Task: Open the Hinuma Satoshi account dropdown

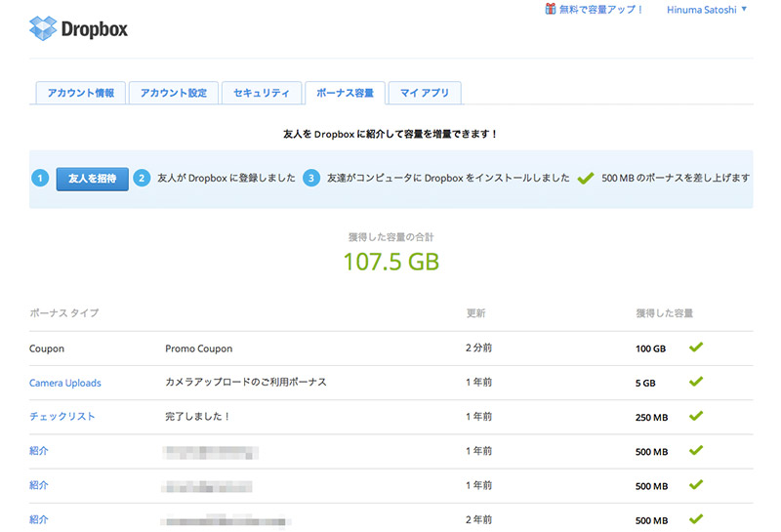Action: pos(707,10)
